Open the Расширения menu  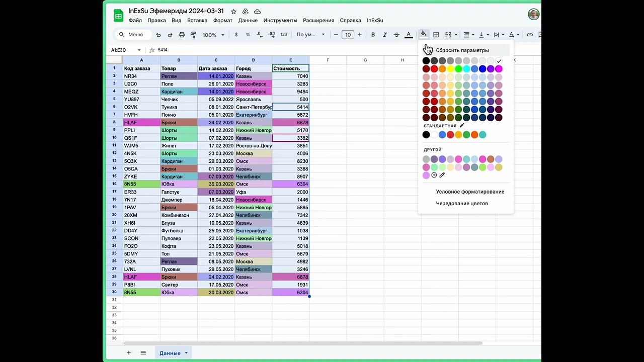318,21
